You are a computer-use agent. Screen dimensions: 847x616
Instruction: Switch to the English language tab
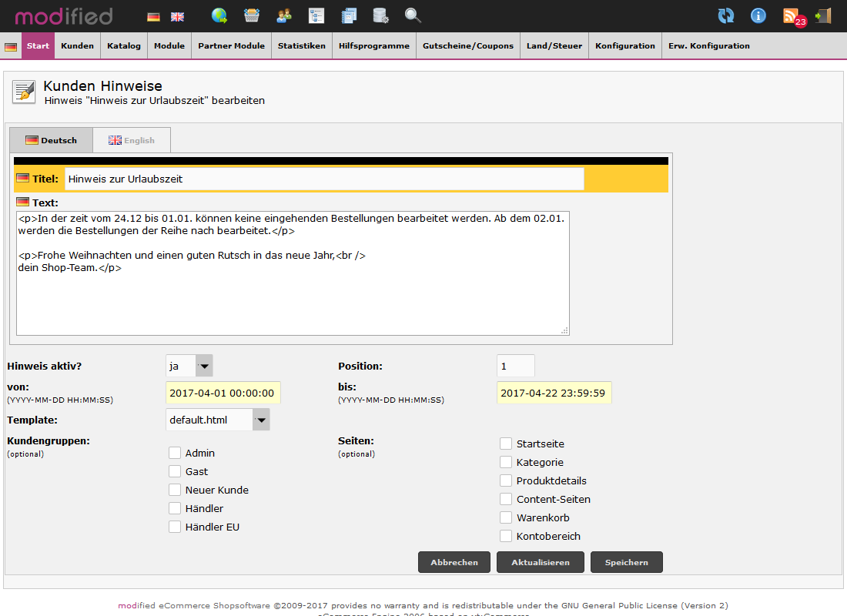click(x=132, y=140)
